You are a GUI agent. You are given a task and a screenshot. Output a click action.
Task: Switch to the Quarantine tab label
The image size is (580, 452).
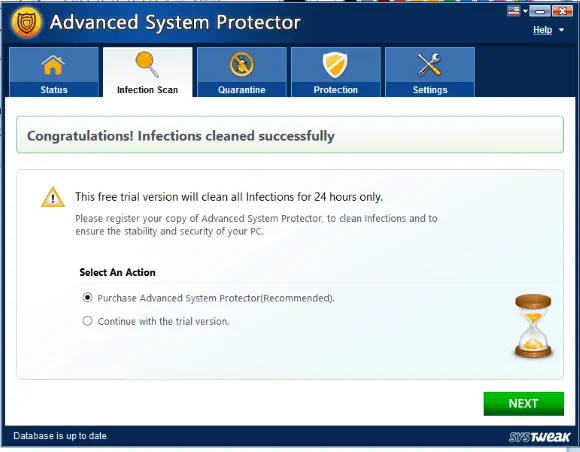[242, 90]
